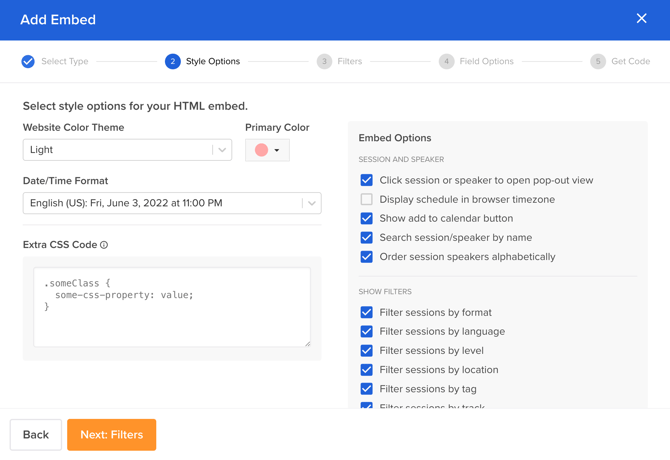Toggle Filter sessions by language checkbox
Viewport: 670px width, 460px height.
pyautogui.click(x=367, y=331)
